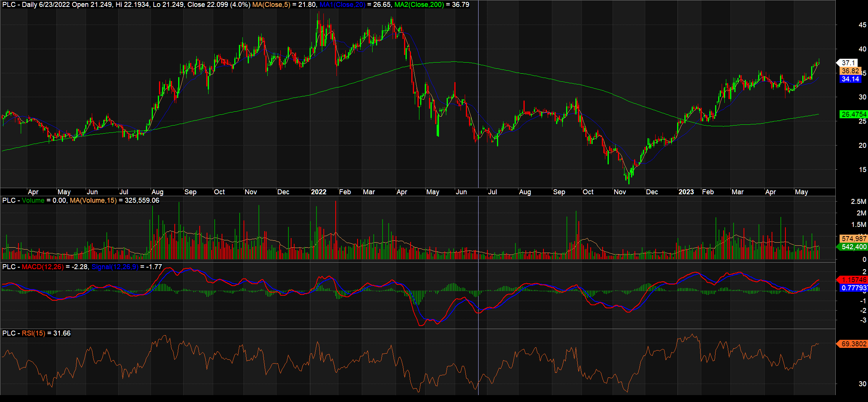The height and width of the screenshot is (402, 868).
Task: Select the 2022 year marker on time axis
Action: click(318, 192)
